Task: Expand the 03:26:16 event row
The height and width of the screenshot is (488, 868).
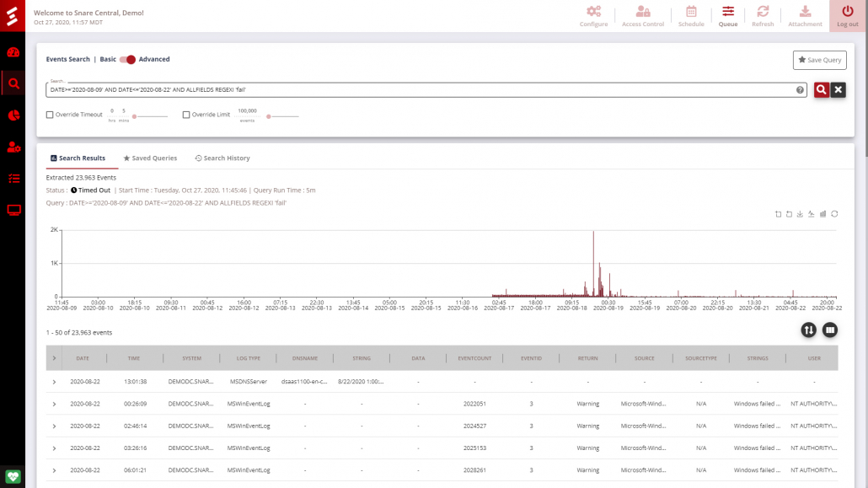Action: tap(54, 448)
